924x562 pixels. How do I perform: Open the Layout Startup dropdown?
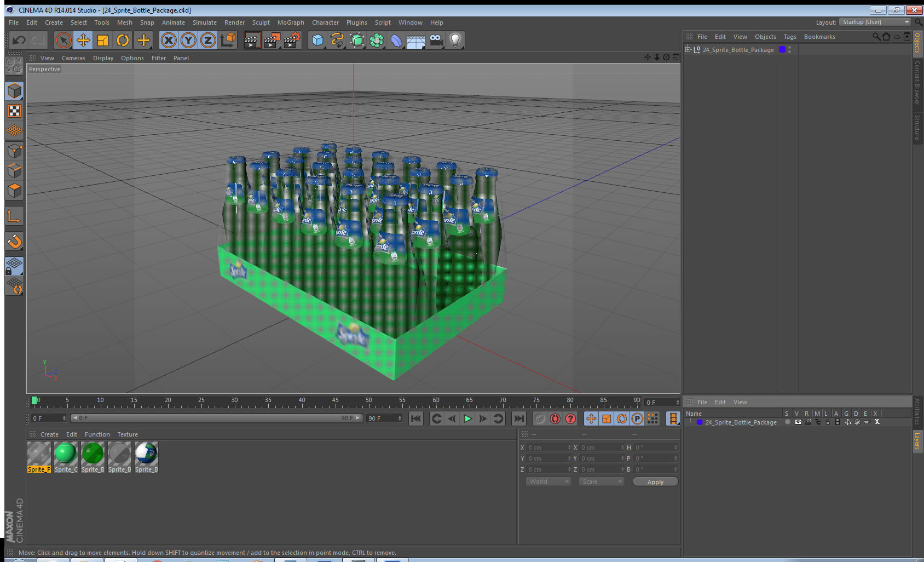(875, 22)
